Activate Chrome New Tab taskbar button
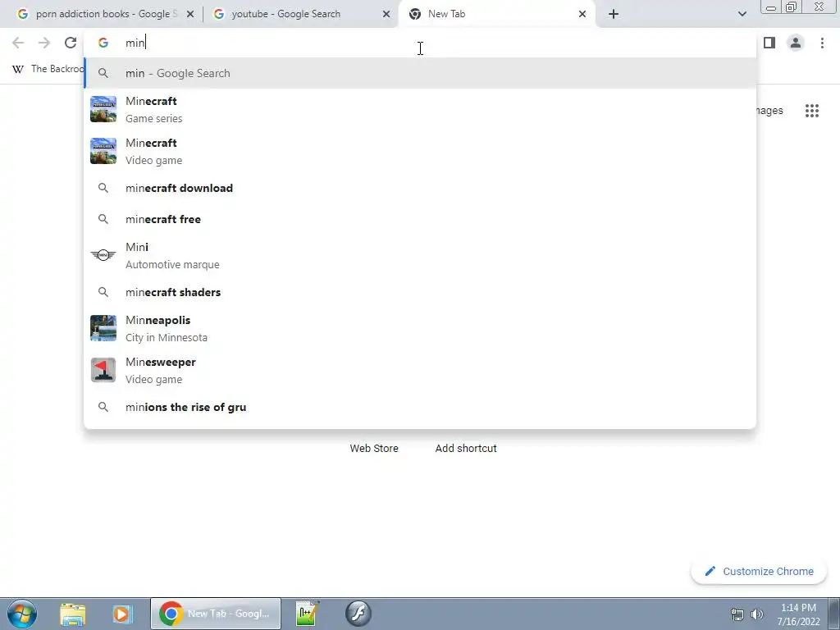The width and height of the screenshot is (840, 630). click(216, 614)
